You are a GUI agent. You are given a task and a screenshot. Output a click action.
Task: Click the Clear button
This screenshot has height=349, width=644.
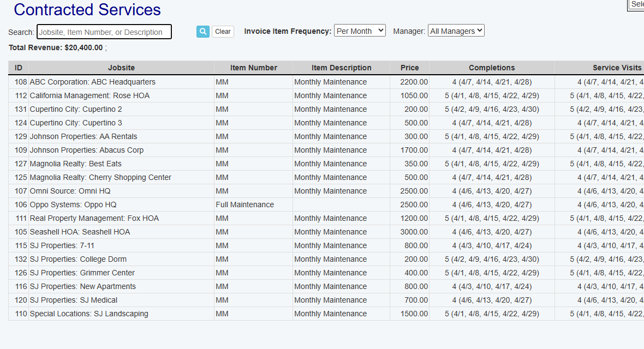[x=223, y=32]
